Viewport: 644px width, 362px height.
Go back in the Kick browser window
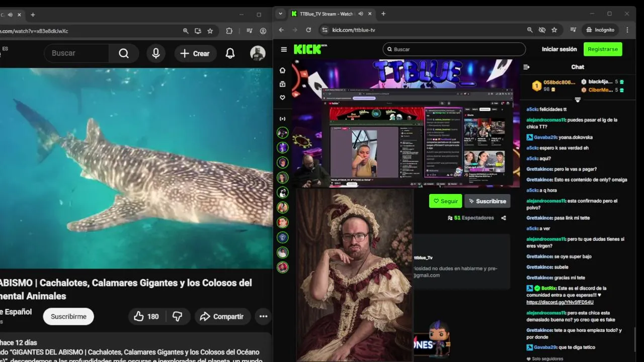(281, 30)
